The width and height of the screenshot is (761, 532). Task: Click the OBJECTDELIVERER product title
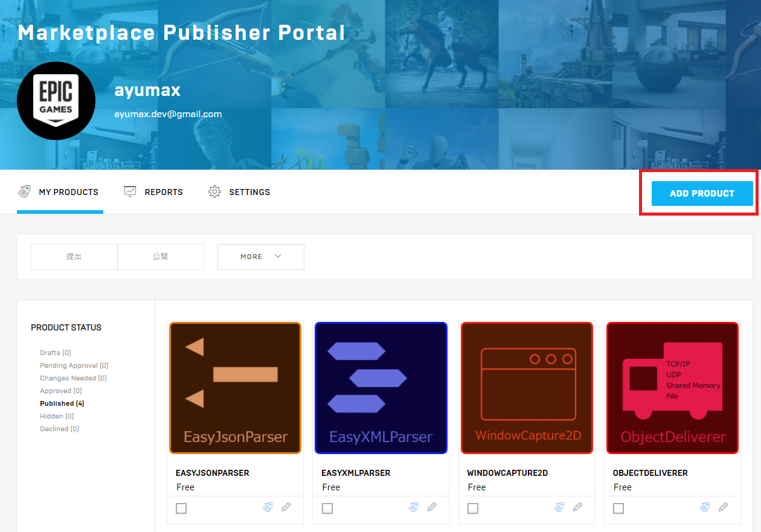pyautogui.click(x=650, y=473)
